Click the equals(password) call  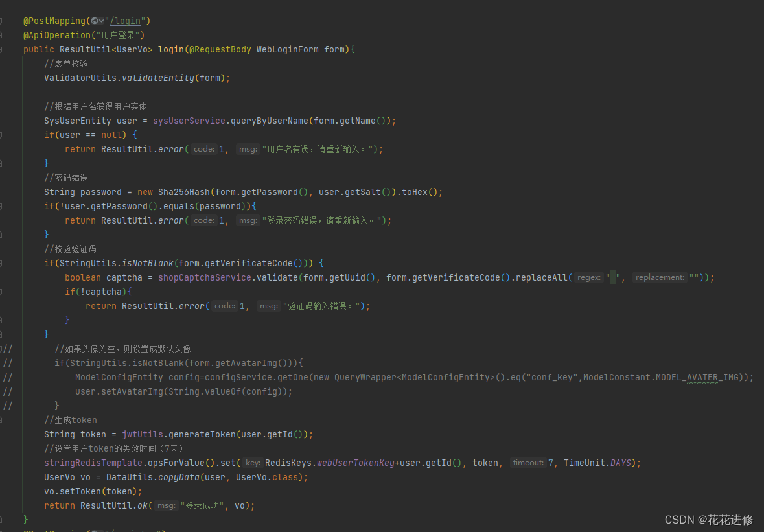(205, 206)
